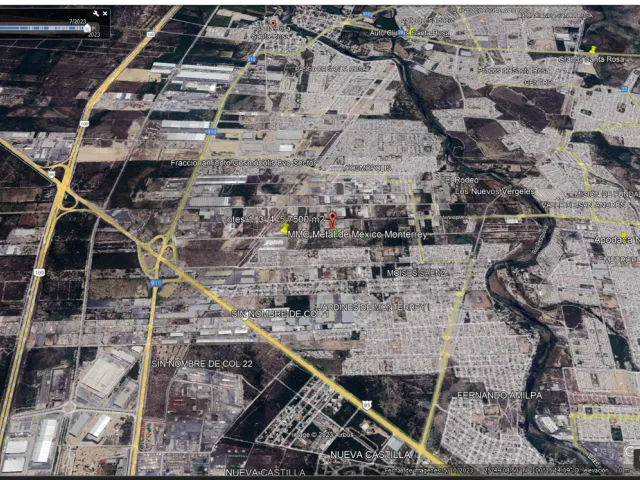Click the lot label ending in 7500 m2
Viewport: 640px width, 480px height.
(274, 219)
